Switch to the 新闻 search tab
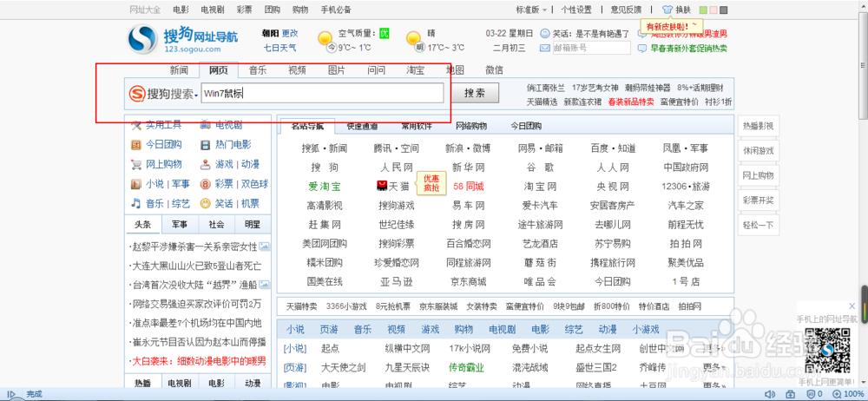The width and height of the screenshot is (868, 401). 179,70
